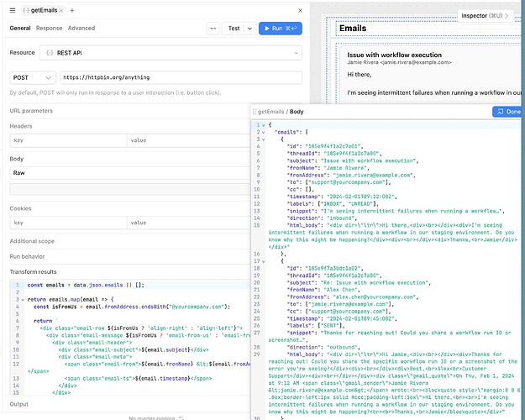
Task: Open the Test environment dropdown arrow
Action: (251, 28)
